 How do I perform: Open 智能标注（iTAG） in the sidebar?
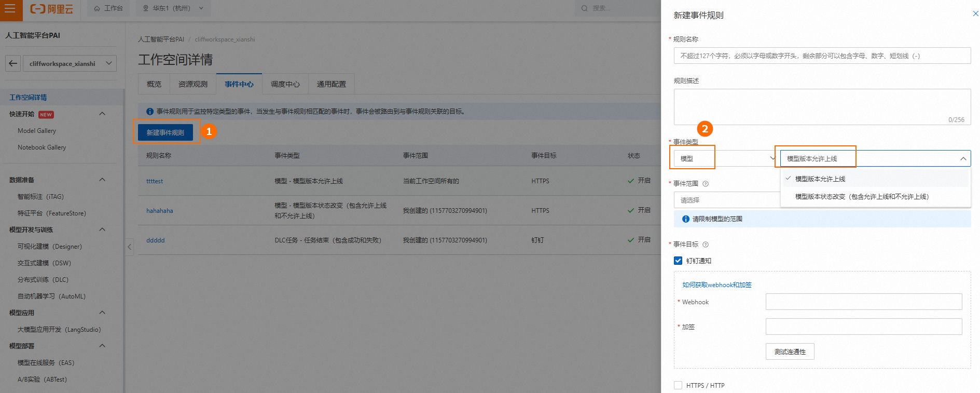[41, 197]
